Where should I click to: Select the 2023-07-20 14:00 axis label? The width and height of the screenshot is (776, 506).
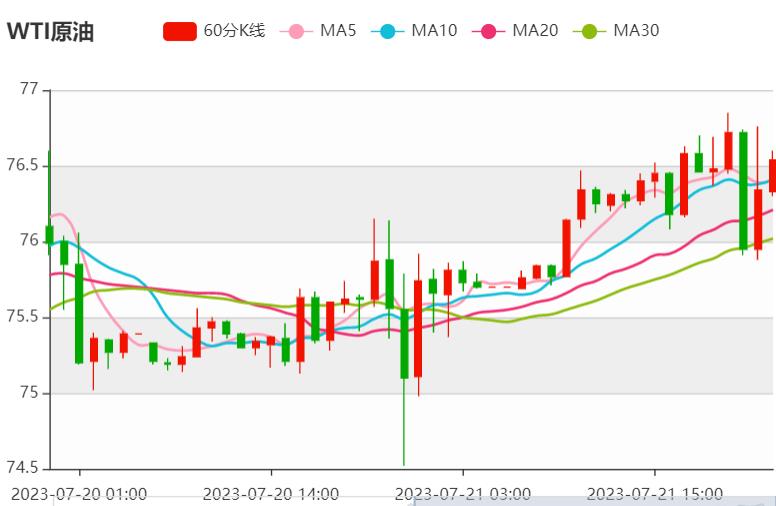point(270,494)
